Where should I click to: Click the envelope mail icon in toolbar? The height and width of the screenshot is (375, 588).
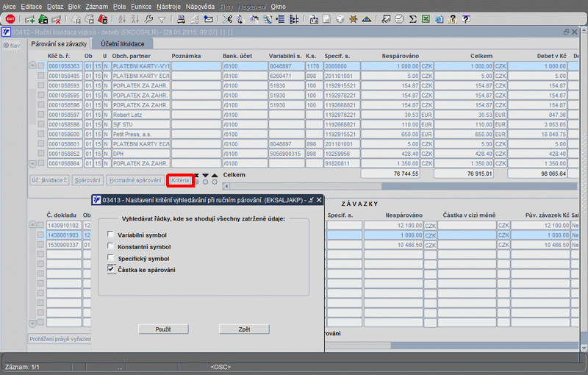coord(208,19)
